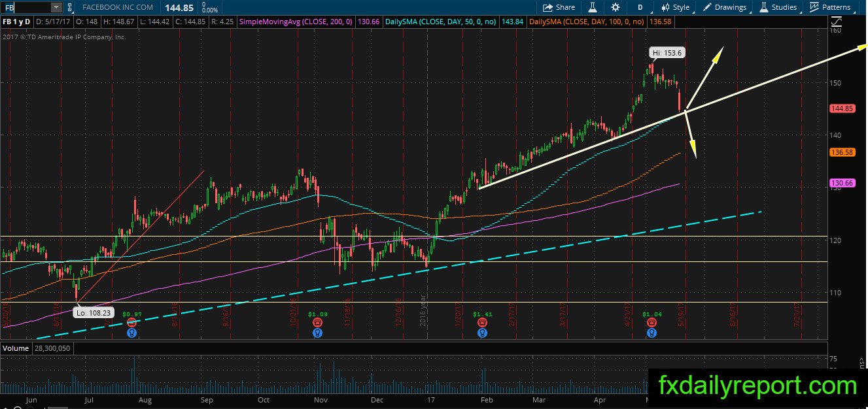Click the November earnings phone icon ($1.09)
Viewport: 868px width, 409px height.
317,323
